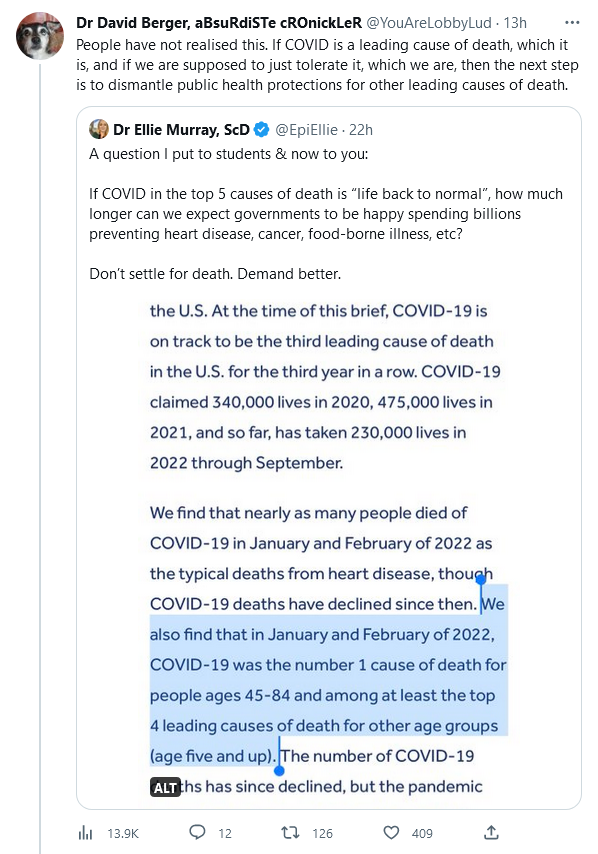This screenshot has height=854, width=598.
Task: Open the @EpiEllie handle
Action: pyautogui.click(x=306, y=130)
